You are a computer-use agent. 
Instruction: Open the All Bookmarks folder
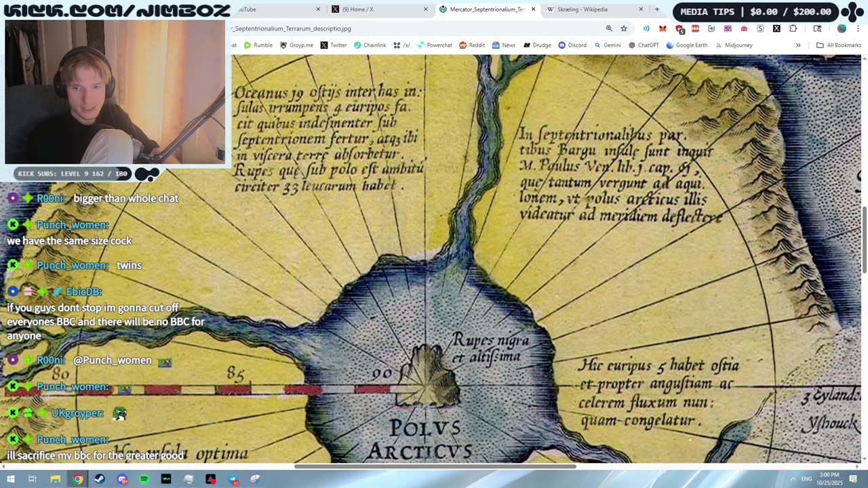pos(839,45)
